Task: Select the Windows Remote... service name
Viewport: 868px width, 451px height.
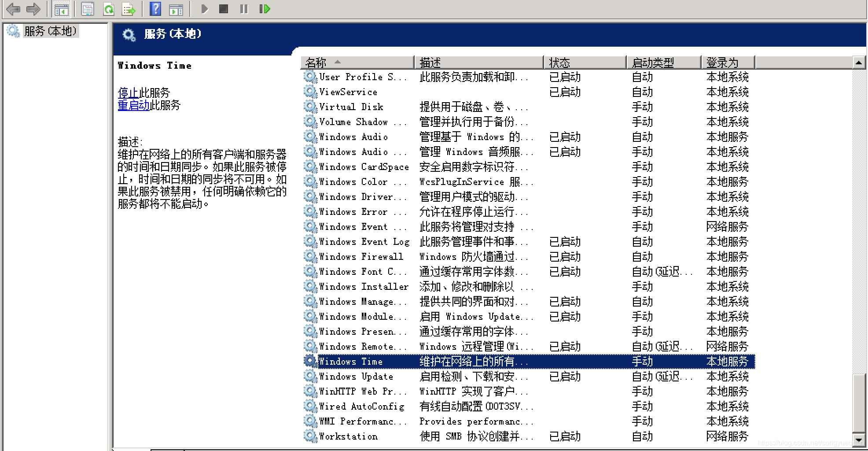Action: [363, 346]
